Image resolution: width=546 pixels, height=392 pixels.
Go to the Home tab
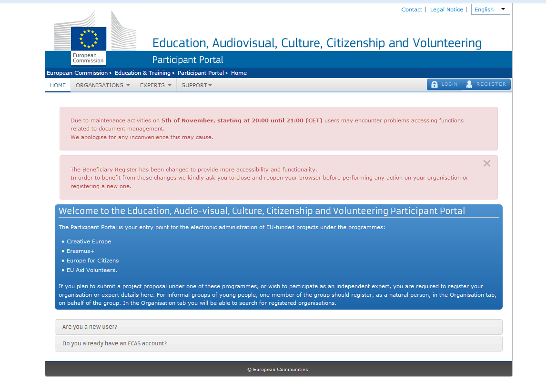tap(58, 85)
